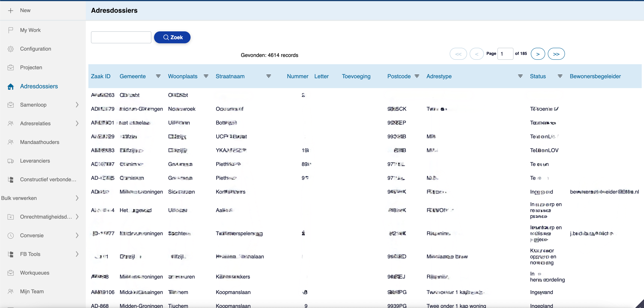Filter the Postcode column

(417, 76)
